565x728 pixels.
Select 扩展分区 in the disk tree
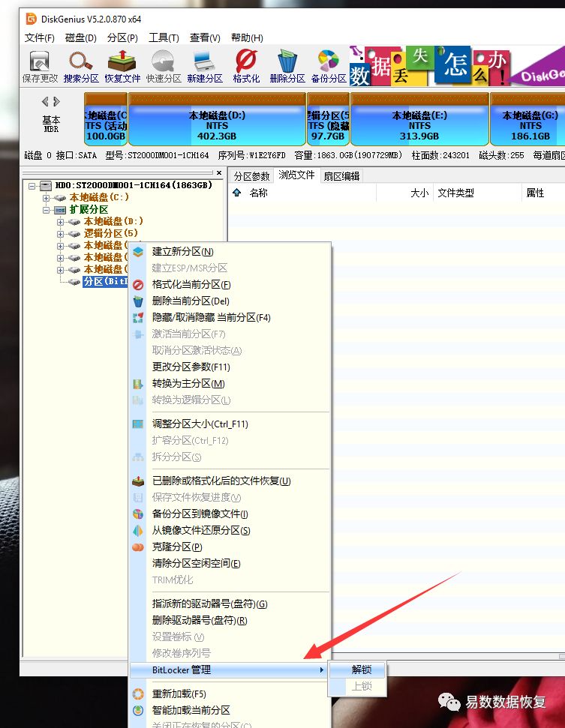coord(89,209)
